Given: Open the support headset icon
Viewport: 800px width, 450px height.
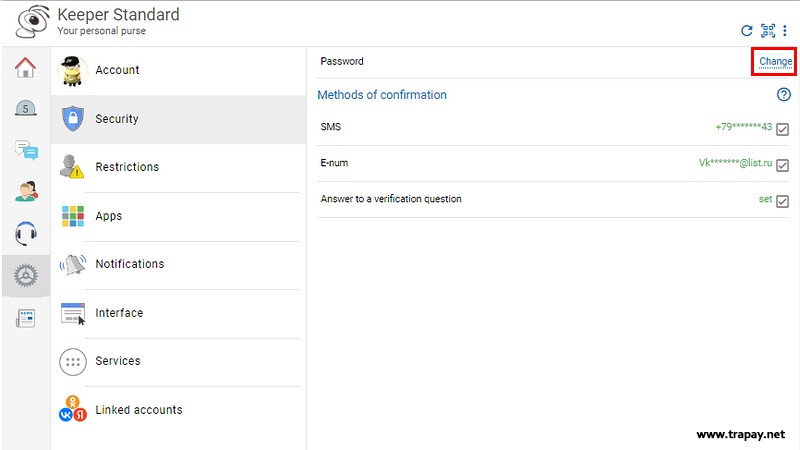Looking at the screenshot, I should coord(25,233).
